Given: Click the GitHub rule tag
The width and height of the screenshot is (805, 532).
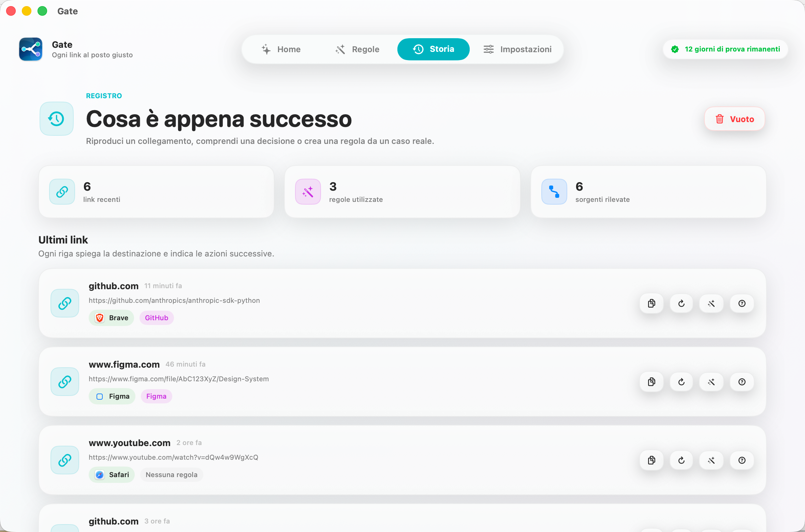Looking at the screenshot, I should pos(157,317).
